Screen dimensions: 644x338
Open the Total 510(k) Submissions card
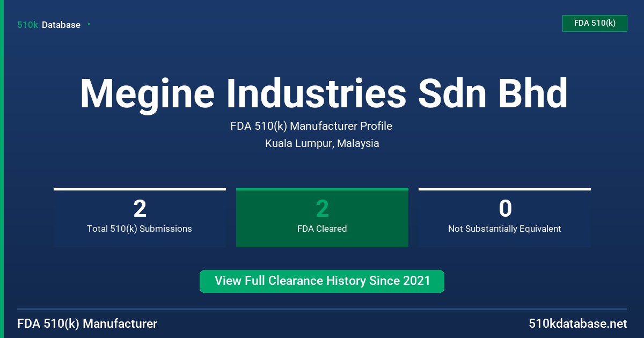pos(140,217)
